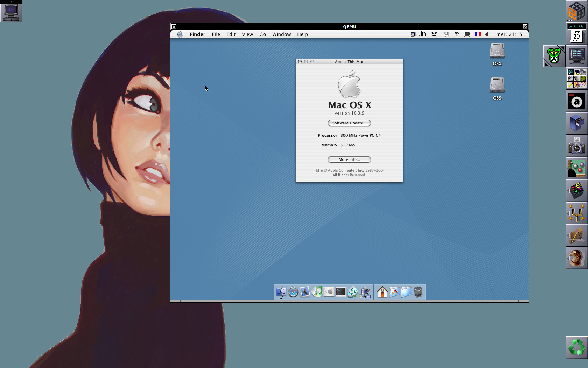Close the About This Mac window

coord(300,62)
